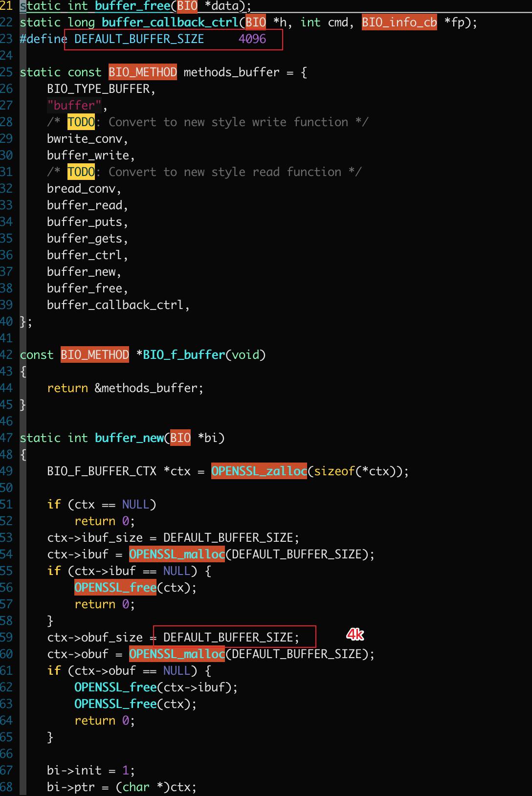Click 'BIO_TYPE_BUFFER,' on line 26
The width and height of the screenshot is (532, 796).
pos(101,89)
